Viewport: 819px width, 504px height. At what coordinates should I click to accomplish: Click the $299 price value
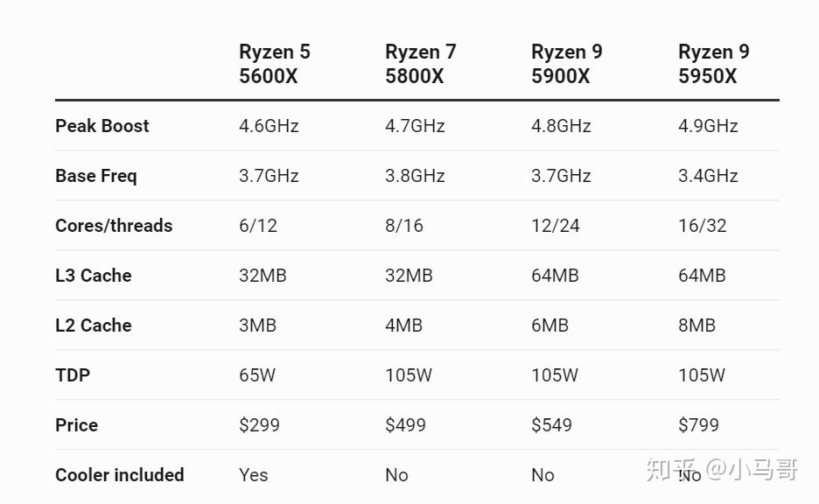[x=259, y=425]
